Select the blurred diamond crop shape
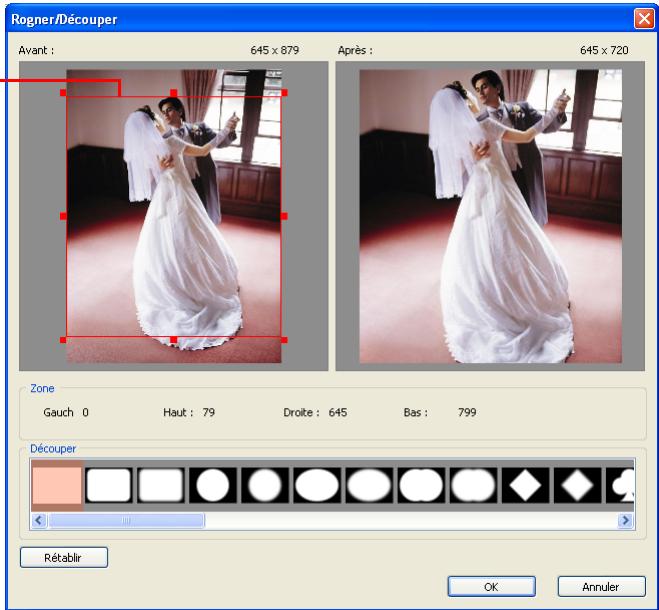659x610 pixels. pos(577,486)
